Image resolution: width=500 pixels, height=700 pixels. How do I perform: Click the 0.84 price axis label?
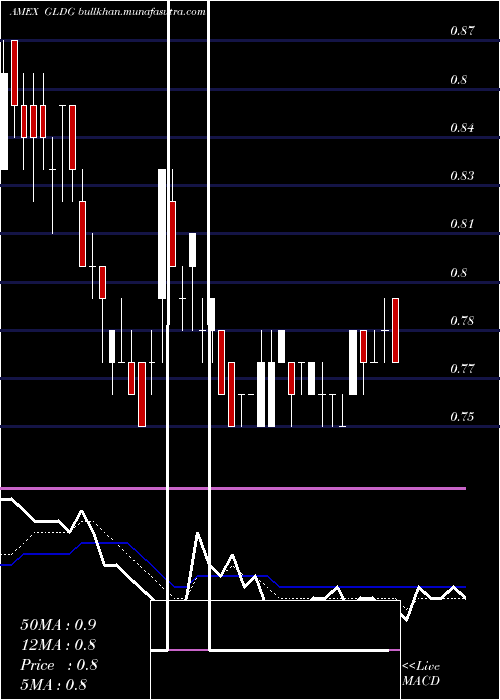coord(462,128)
